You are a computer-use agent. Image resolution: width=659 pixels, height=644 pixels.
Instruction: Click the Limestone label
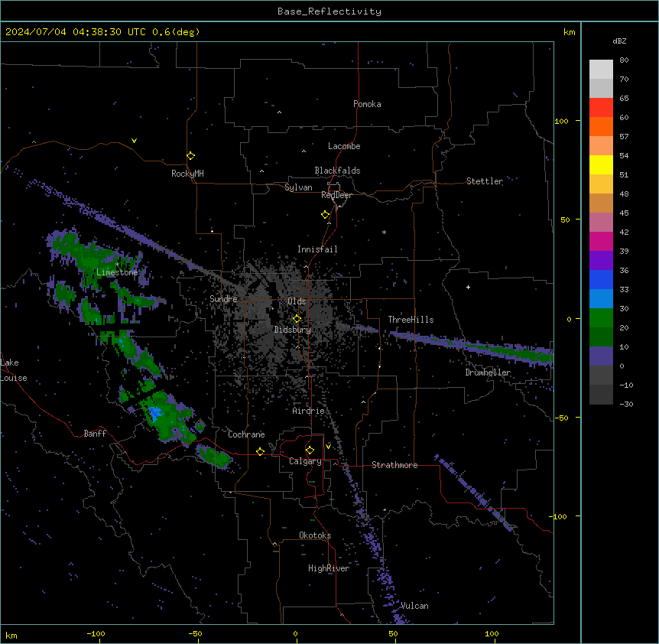(x=117, y=272)
